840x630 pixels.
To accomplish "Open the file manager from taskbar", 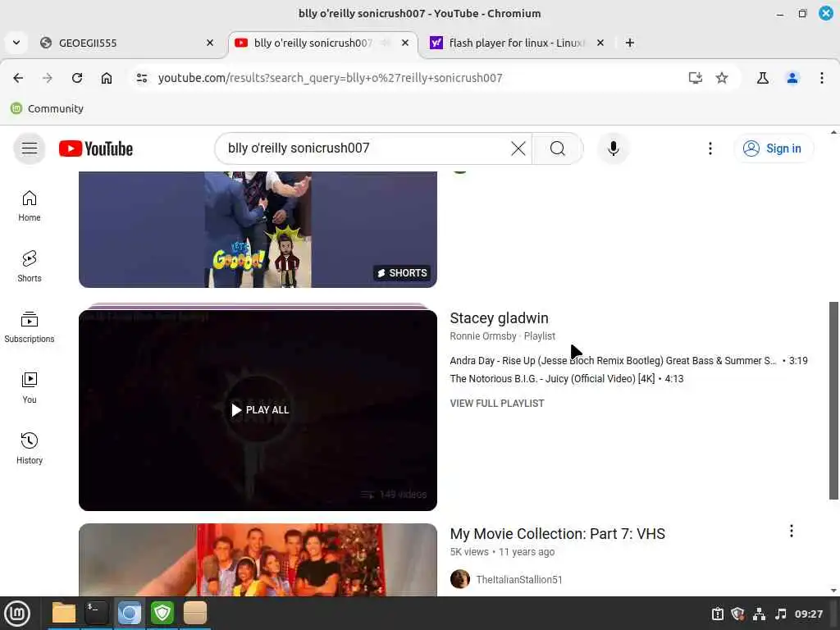I will pos(64,613).
